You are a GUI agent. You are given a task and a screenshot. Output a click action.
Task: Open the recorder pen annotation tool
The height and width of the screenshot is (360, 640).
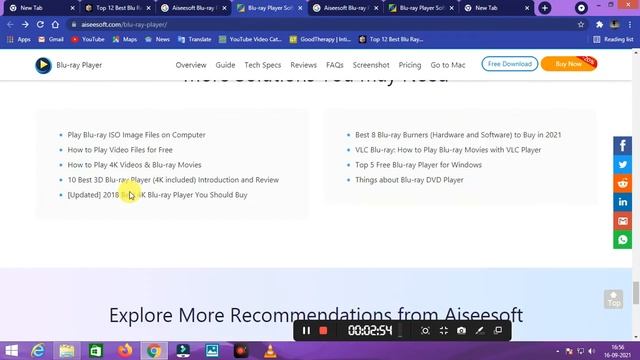480,331
